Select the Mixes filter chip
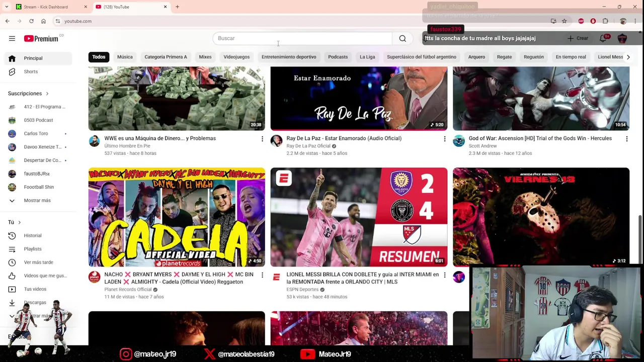The image size is (644, 362). [205, 57]
